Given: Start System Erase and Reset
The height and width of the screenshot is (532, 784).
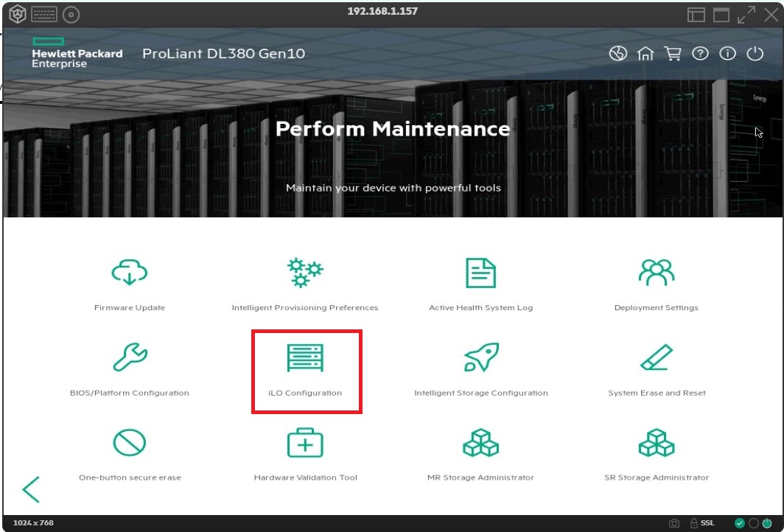Looking at the screenshot, I should click(x=656, y=368).
